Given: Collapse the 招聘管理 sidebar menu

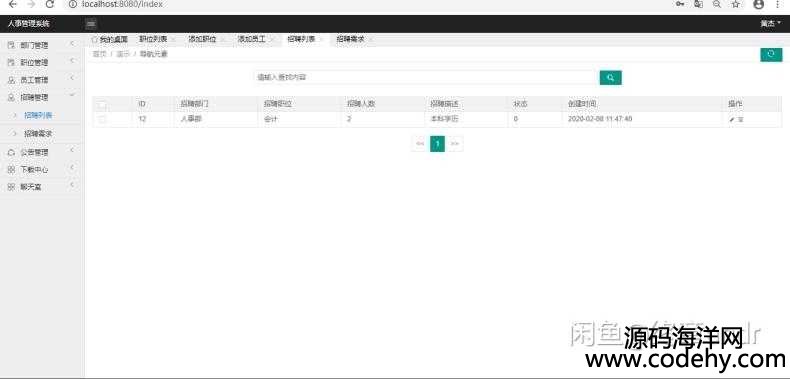Looking at the screenshot, I should click(x=41, y=97).
